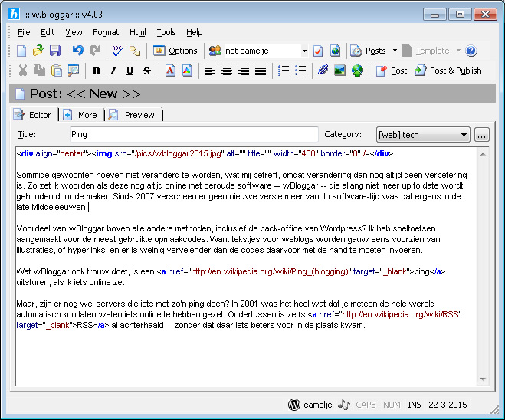Open find with the magnifier icon
The width and height of the screenshot is (505, 420).
click(x=74, y=71)
